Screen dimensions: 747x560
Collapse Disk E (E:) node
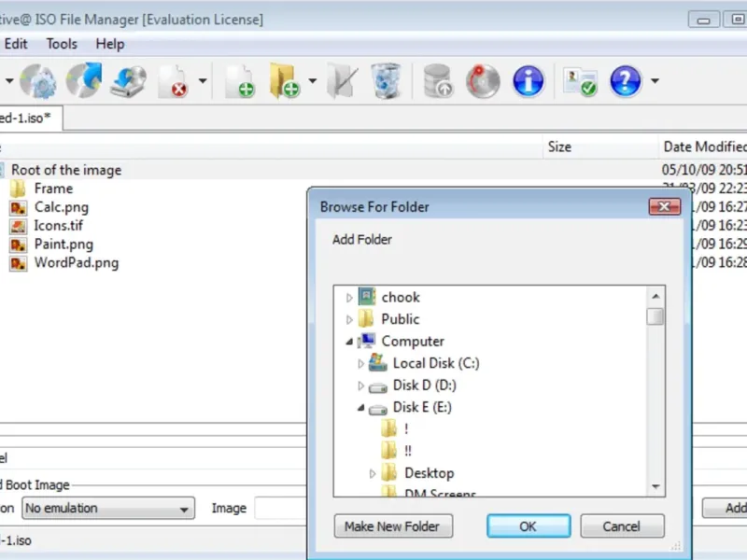click(x=361, y=408)
